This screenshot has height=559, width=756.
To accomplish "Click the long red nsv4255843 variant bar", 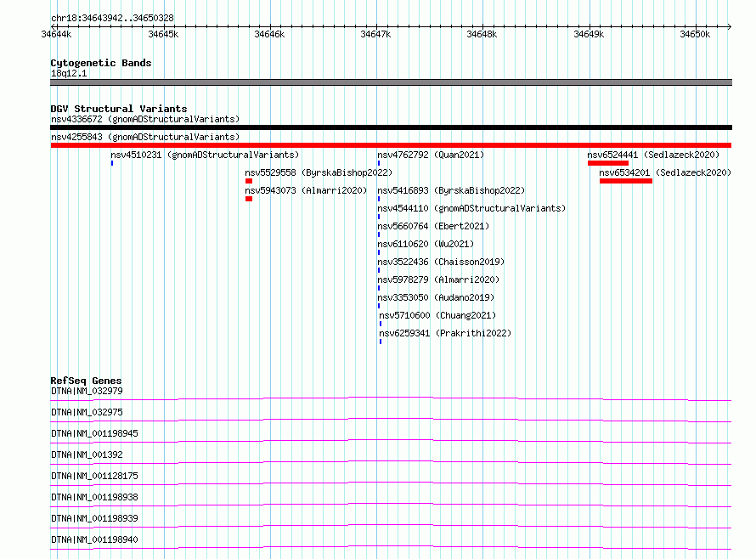I will tap(391, 145).
